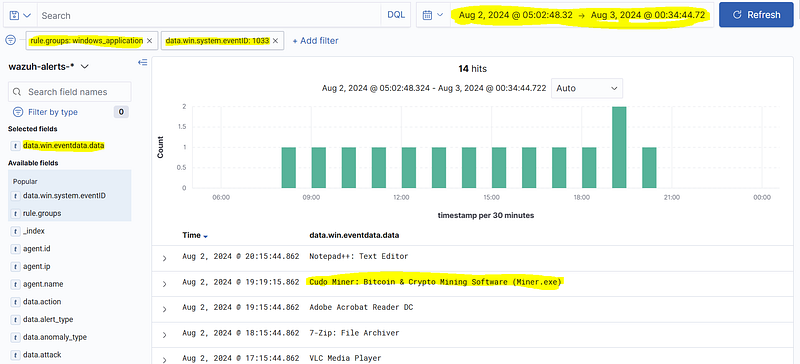Click the Add filter link

315,41
